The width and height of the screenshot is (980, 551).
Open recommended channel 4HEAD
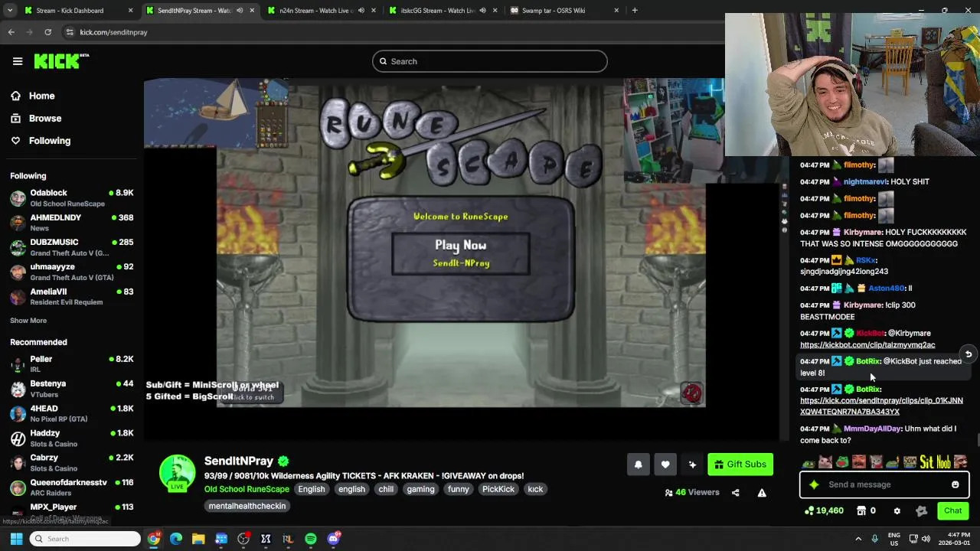point(71,413)
